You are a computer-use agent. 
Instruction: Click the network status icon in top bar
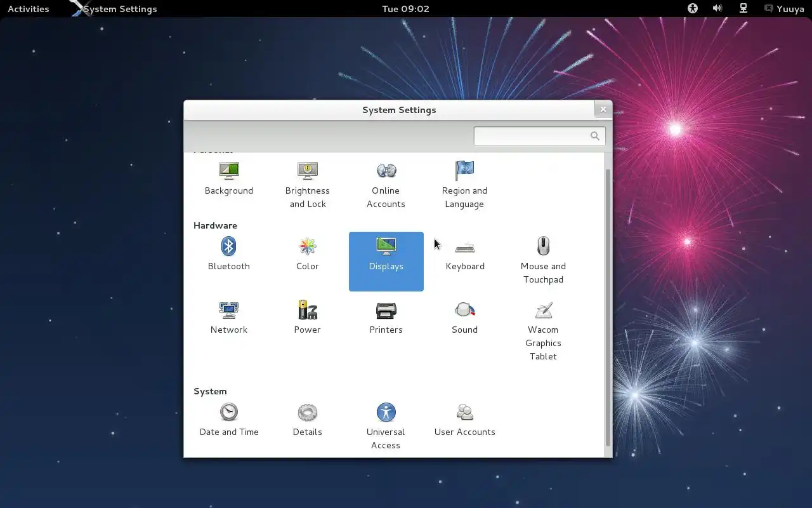point(743,8)
